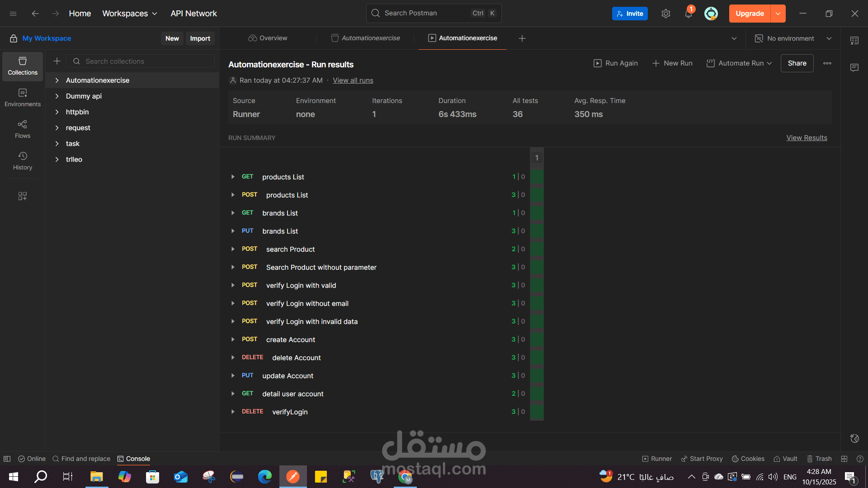
Task: Open History in the sidebar
Action: [23, 161]
